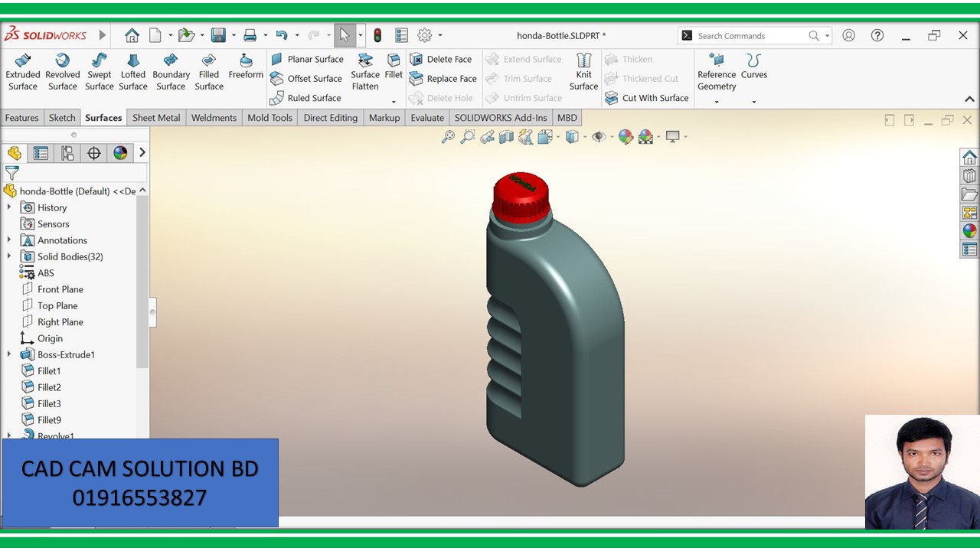This screenshot has width=980, height=551.
Task: Expand the Annotations tree node
Action: [x=9, y=240]
